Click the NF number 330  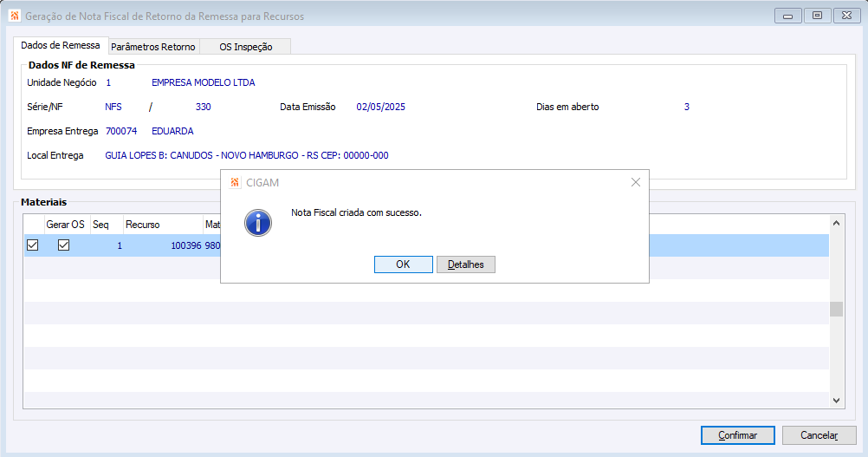pyautogui.click(x=204, y=107)
